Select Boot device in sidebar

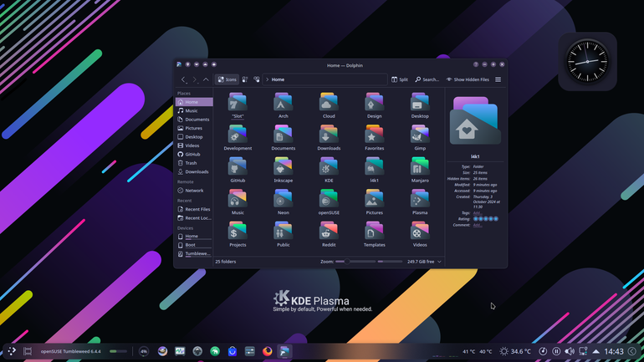coord(194,245)
